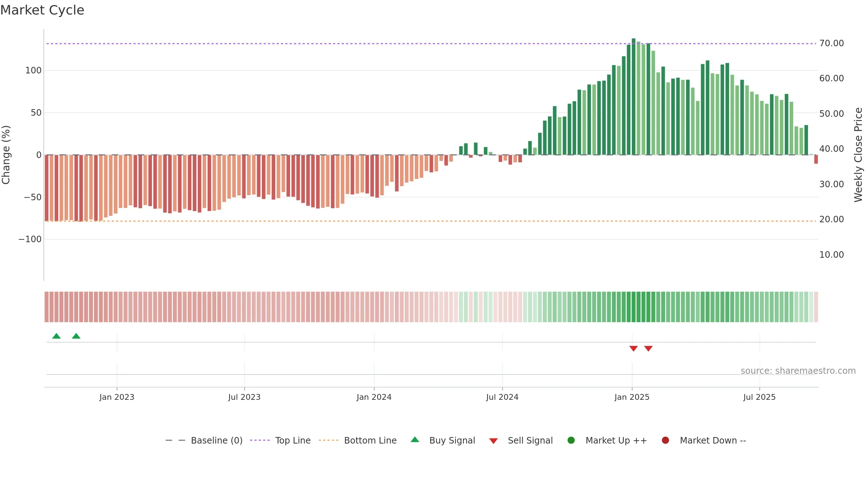The height and width of the screenshot is (488, 868).
Task: Click the 70.00 price axis value
Action: pos(831,43)
